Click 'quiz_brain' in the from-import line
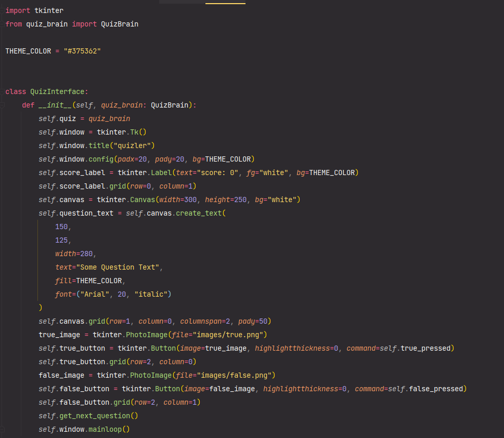The image size is (504, 438). pyautogui.click(x=47, y=24)
